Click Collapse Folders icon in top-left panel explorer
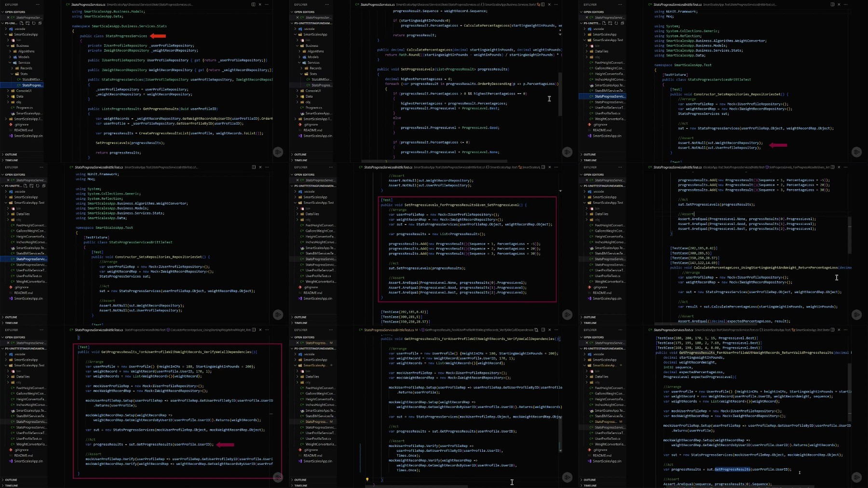 40,23
